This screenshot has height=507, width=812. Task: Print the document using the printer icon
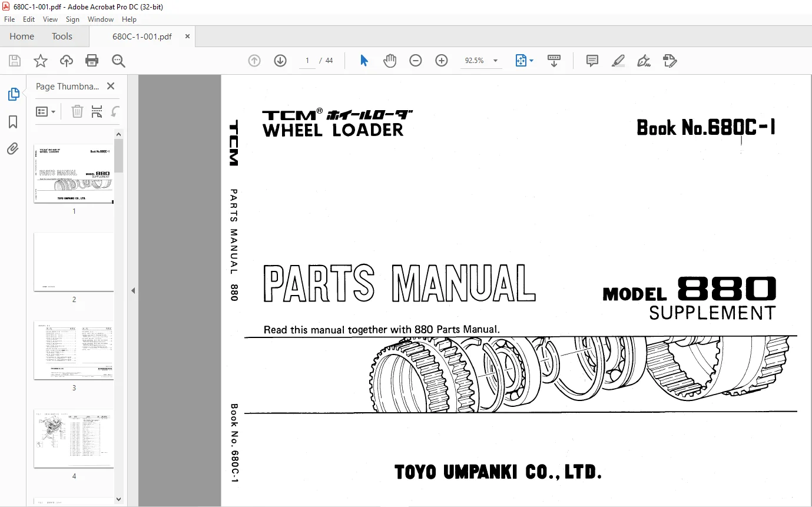pos(92,61)
